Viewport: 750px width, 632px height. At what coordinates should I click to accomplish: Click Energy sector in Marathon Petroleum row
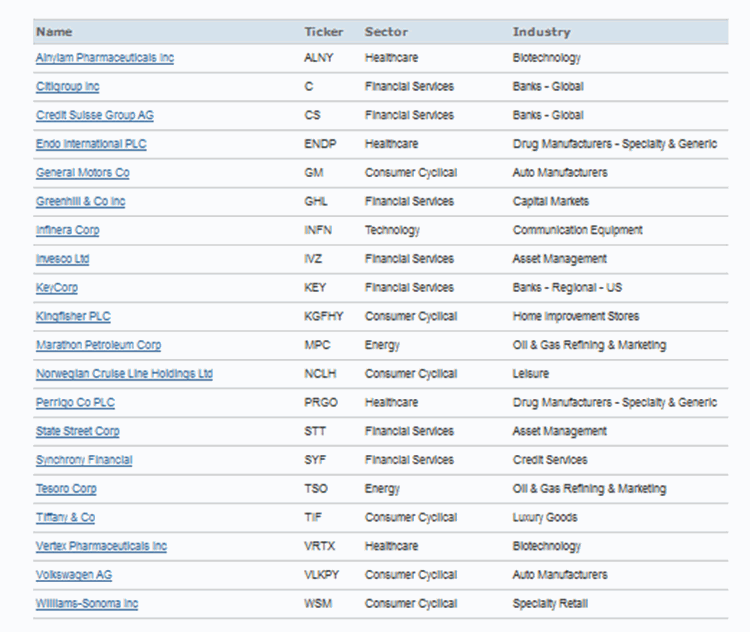coord(382,345)
